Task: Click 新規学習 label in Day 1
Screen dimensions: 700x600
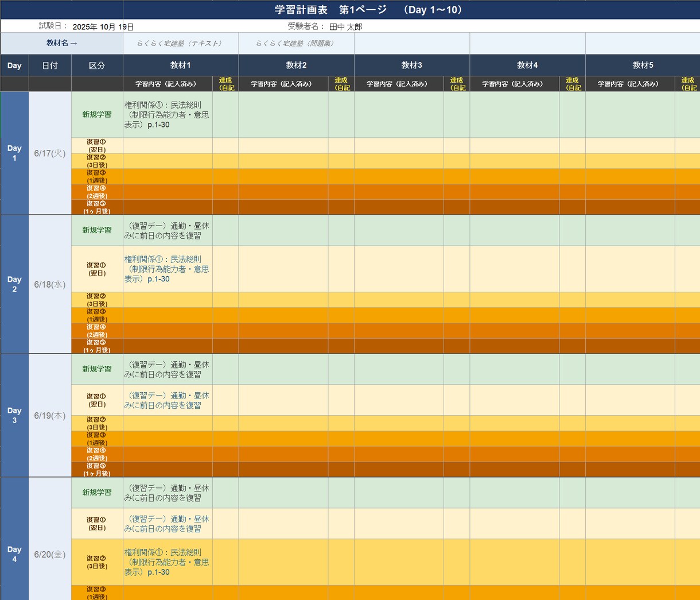Action: 97,115
